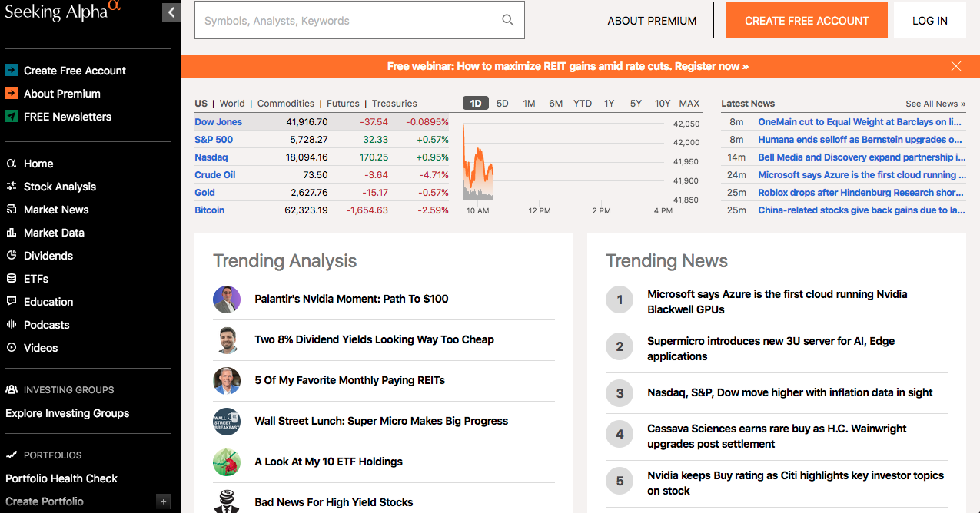Click the About Premium orange icon
The height and width of the screenshot is (513, 980).
(x=12, y=94)
